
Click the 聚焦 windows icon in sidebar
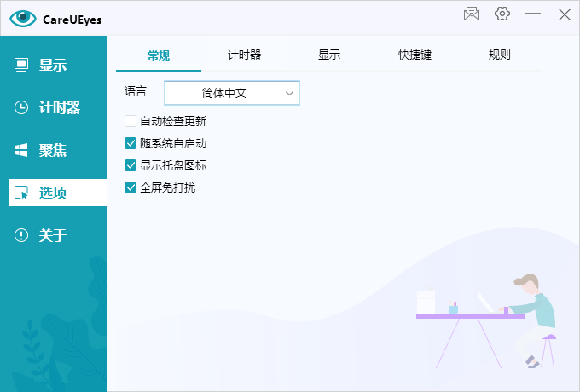[21, 150]
